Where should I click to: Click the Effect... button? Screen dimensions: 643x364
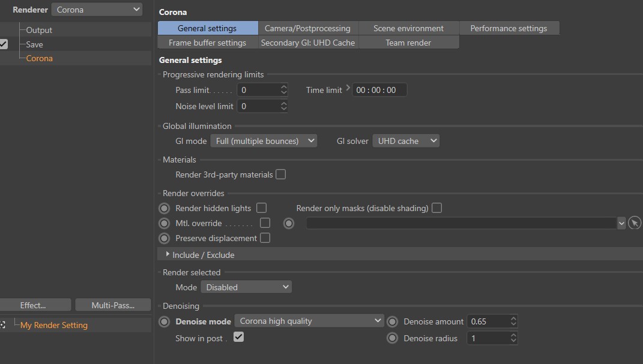point(35,305)
